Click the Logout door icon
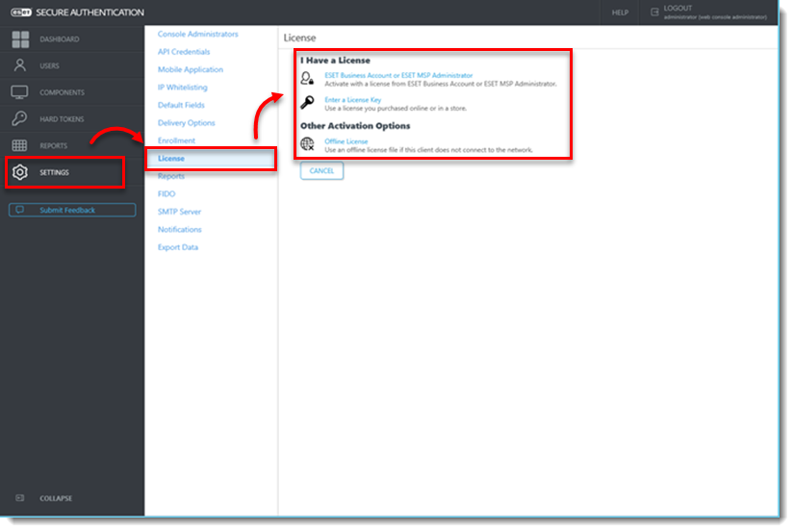Screen dimensions: 794x532 654,13
